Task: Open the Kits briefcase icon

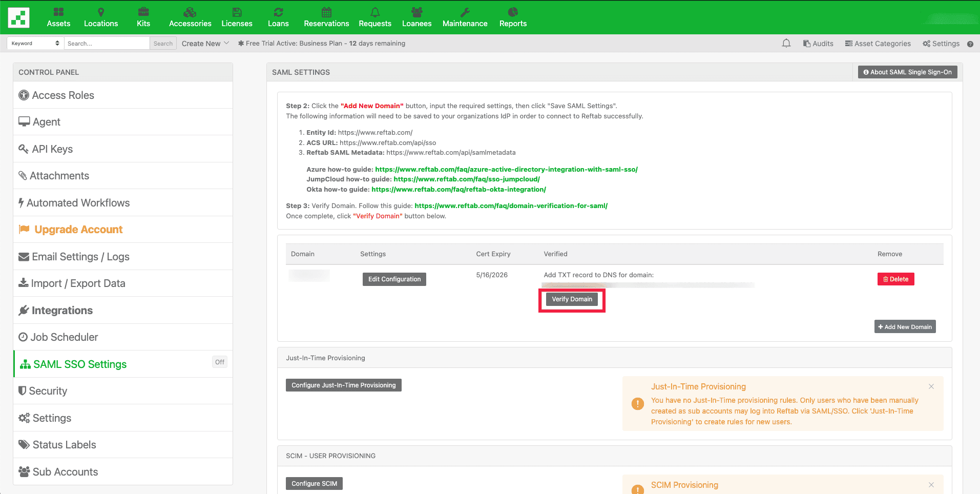Action: (x=143, y=12)
